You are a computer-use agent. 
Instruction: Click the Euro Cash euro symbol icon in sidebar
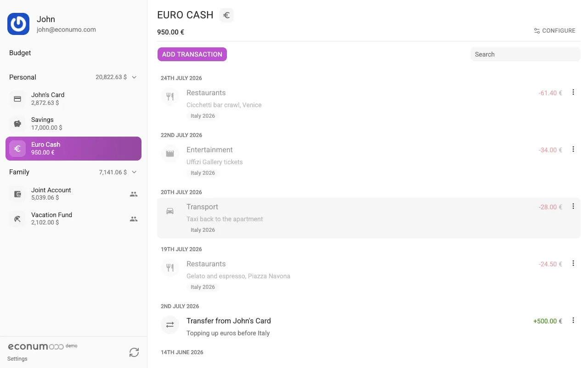click(x=17, y=149)
